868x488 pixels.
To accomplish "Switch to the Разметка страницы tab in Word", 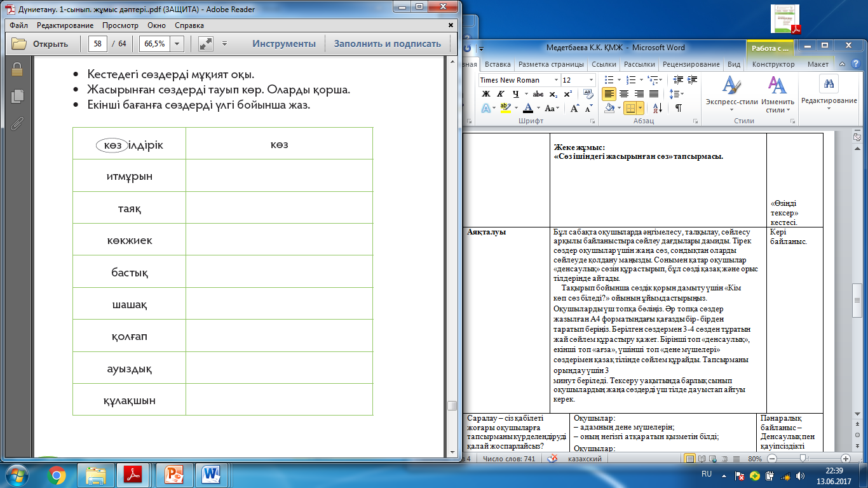I will tap(551, 64).
